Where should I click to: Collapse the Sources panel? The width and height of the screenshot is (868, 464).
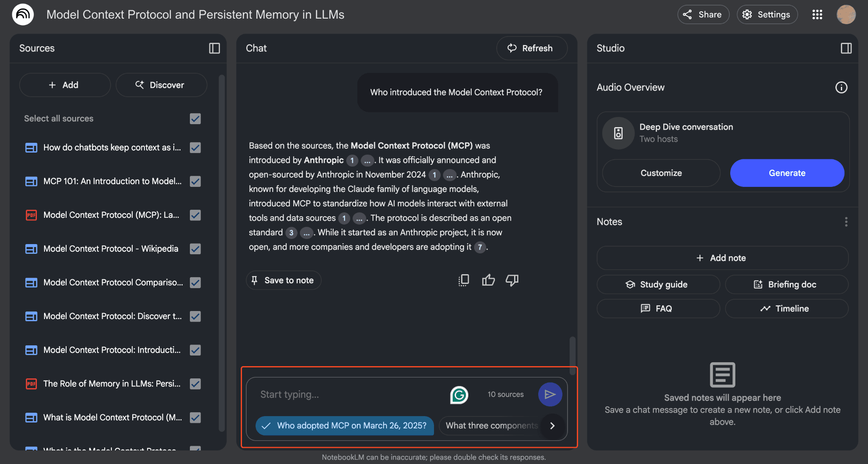click(214, 48)
